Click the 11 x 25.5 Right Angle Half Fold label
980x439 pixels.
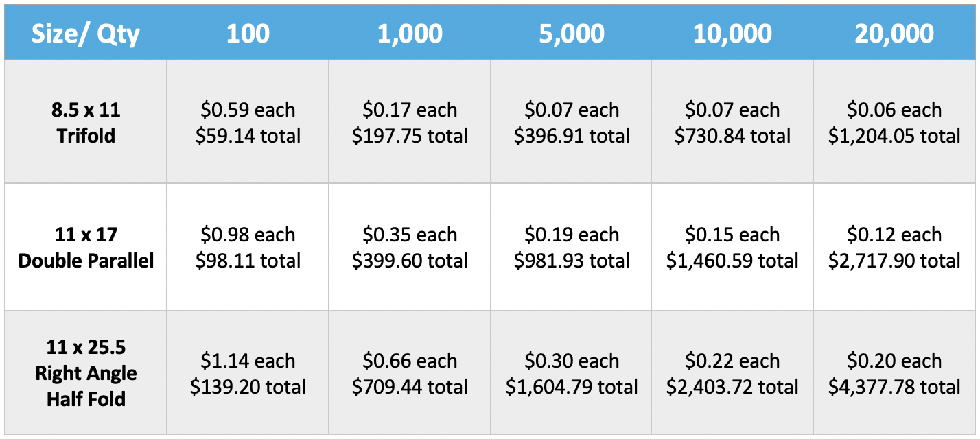tap(86, 373)
